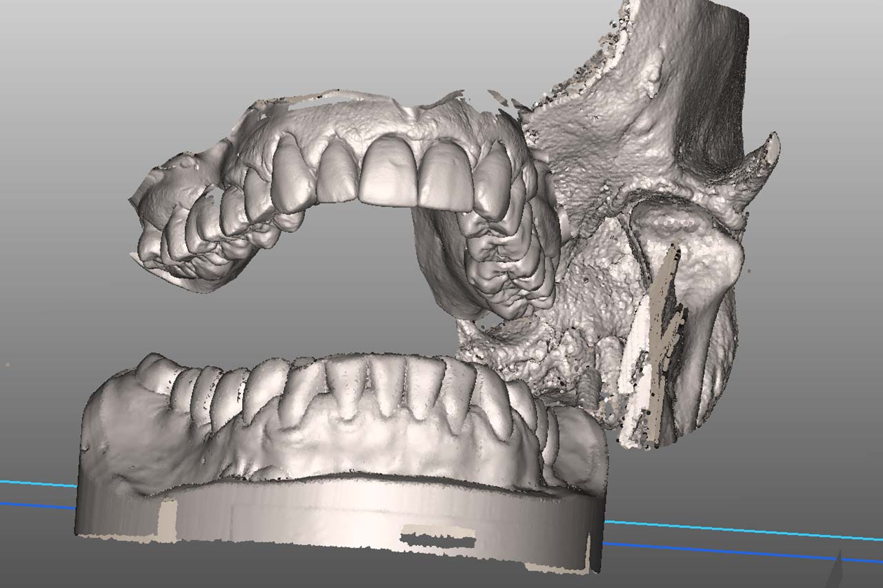Select the upper molars beside the face scan
Viewport: 883px width, 588px height.
point(507,262)
